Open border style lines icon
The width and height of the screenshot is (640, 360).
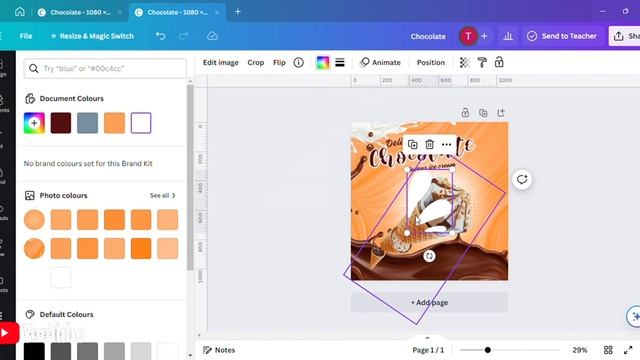click(340, 62)
